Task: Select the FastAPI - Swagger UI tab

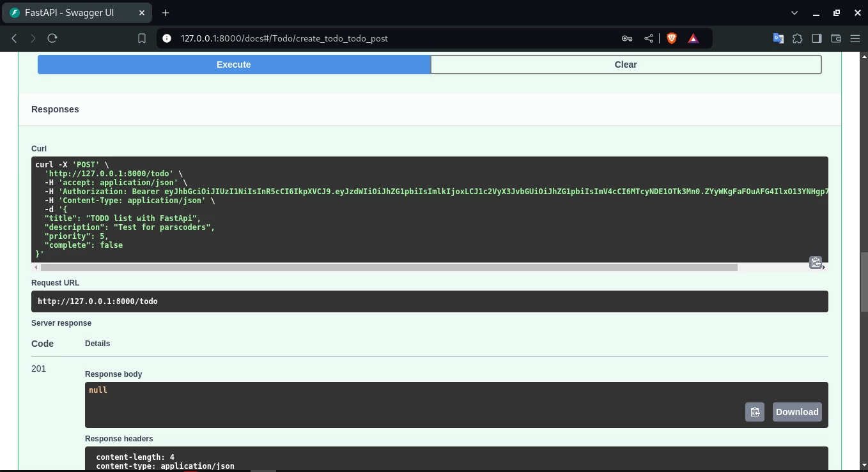Action: pos(69,13)
